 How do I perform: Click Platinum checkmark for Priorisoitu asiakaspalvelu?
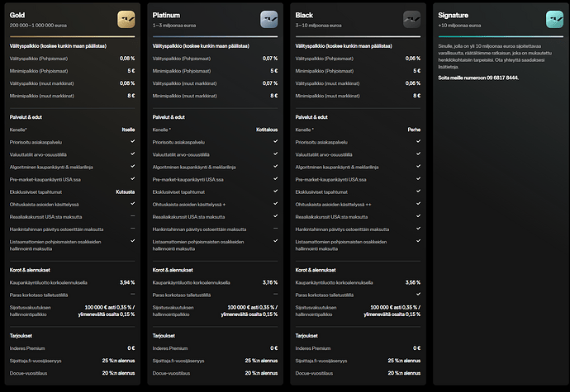coord(276,141)
